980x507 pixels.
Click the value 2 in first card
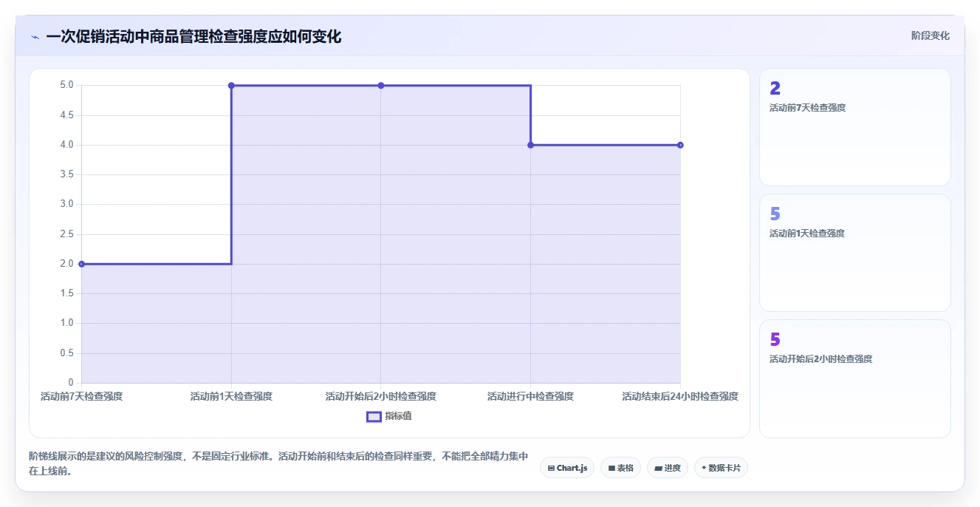[775, 89]
